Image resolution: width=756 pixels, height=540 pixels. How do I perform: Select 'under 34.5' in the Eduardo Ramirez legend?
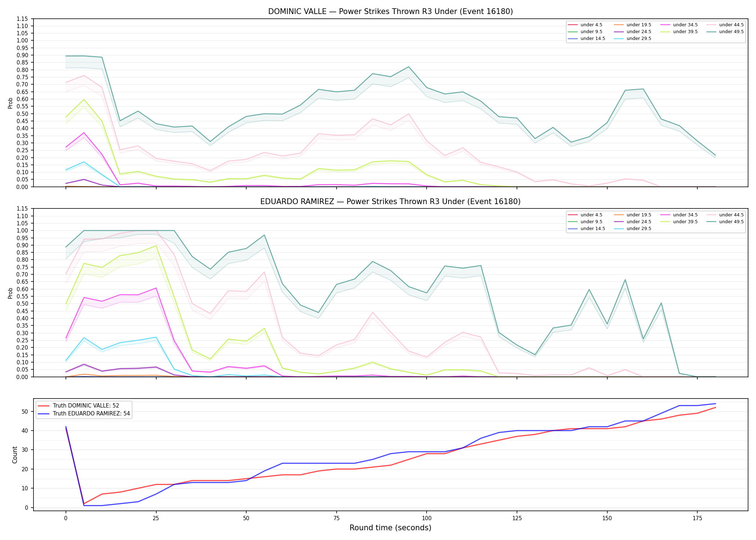[685, 215]
